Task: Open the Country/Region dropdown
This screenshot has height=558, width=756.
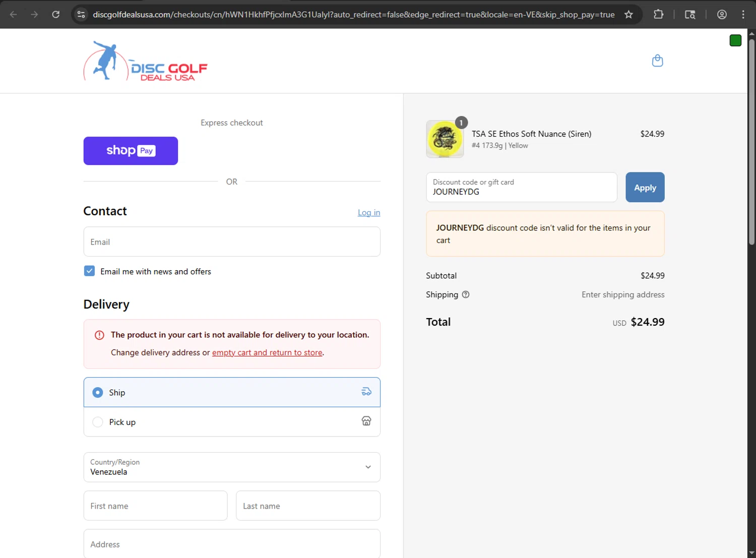Action: coord(232,467)
